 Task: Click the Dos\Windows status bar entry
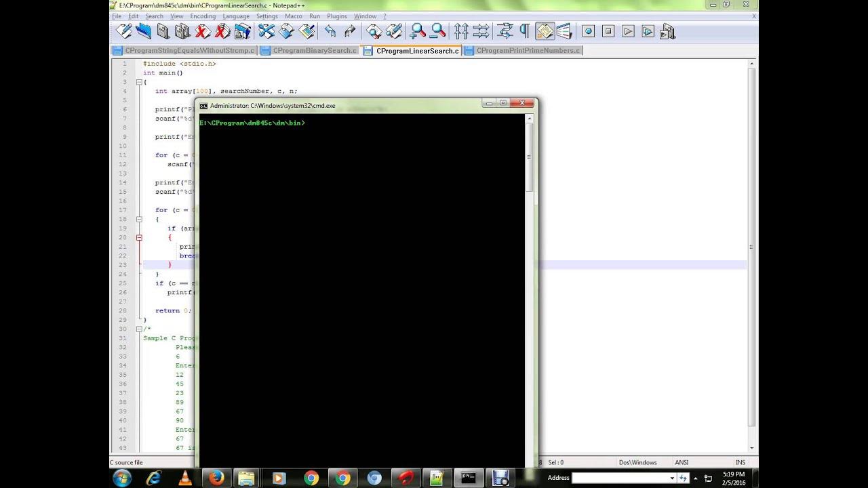(x=638, y=462)
